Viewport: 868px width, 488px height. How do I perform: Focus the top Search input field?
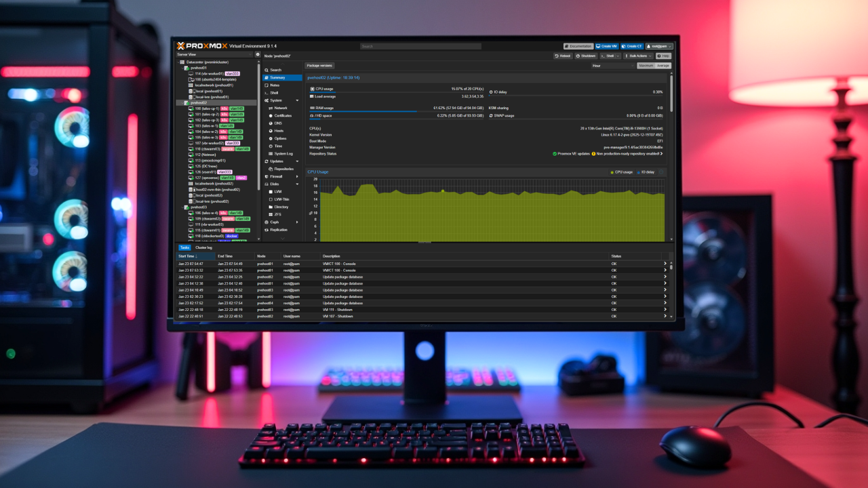[x=420, y=46]
